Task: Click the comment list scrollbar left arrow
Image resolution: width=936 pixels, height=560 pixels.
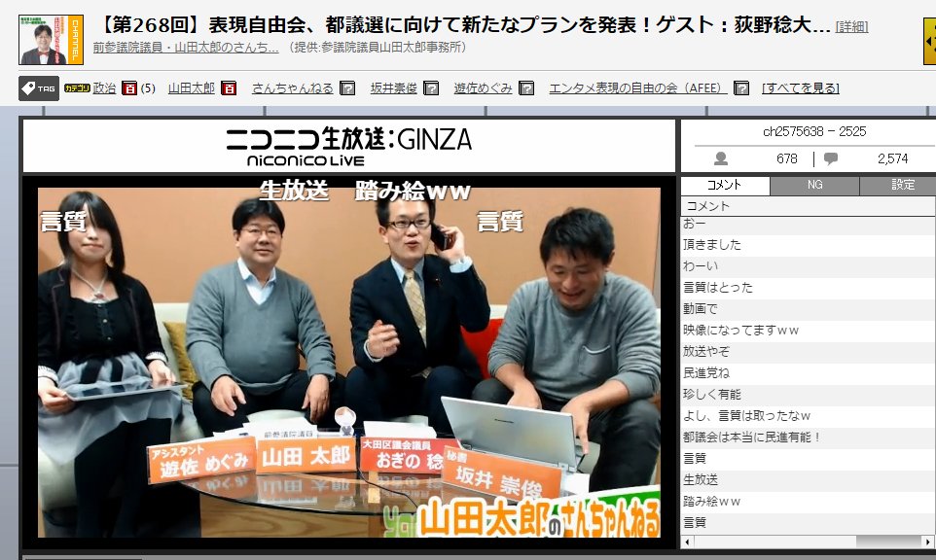Action: (x=688, y=542)
